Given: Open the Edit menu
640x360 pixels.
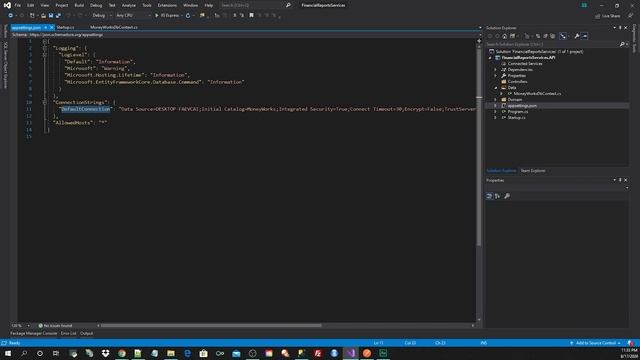Looking at the screenshot, I should pos(31,5).
